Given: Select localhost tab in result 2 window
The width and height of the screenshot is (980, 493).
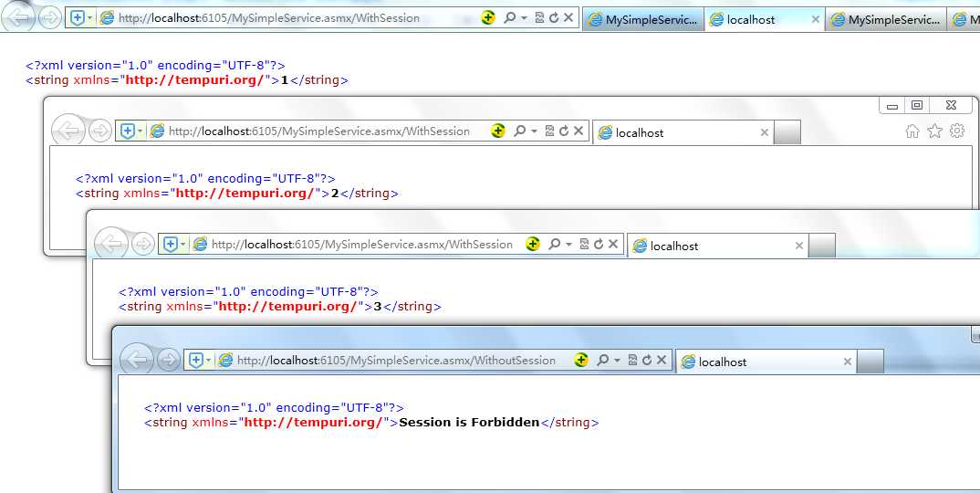Looking at the screenshot, I should [683, 132].
